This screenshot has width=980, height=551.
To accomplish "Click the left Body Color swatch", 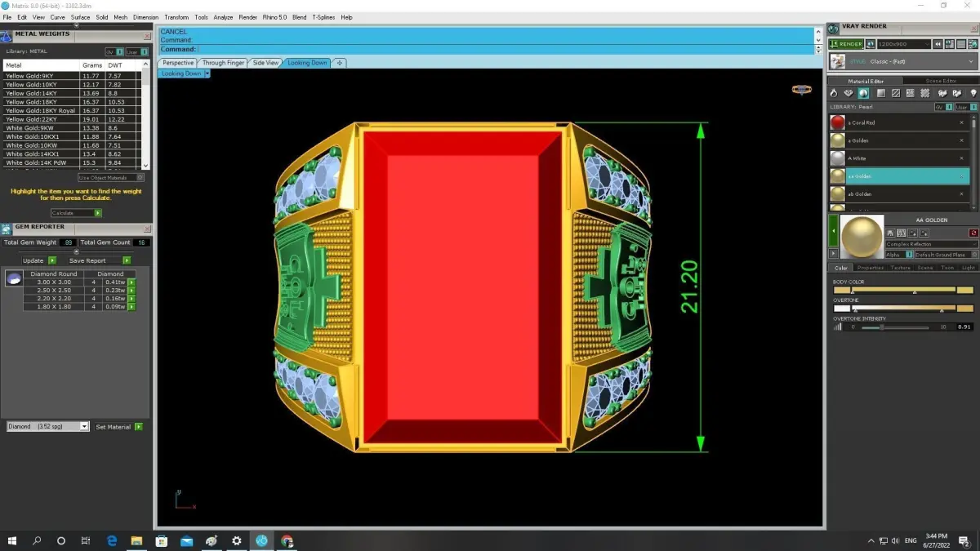I will [x=841, y=290].
